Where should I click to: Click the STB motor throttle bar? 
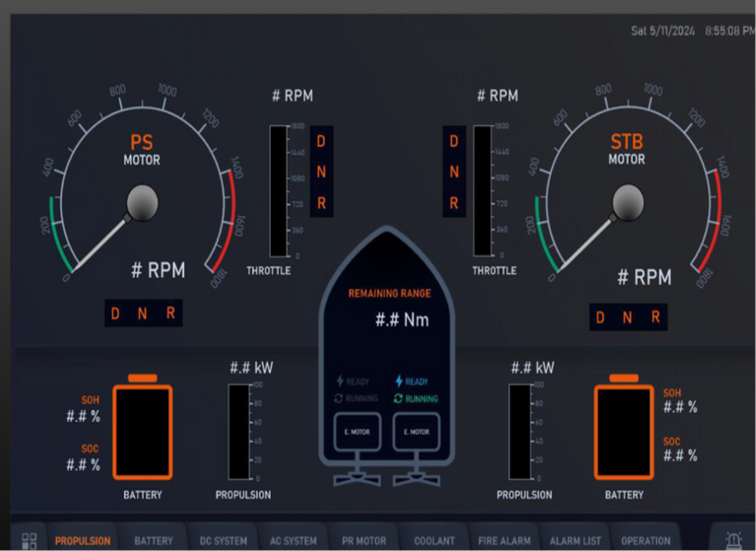482,191
